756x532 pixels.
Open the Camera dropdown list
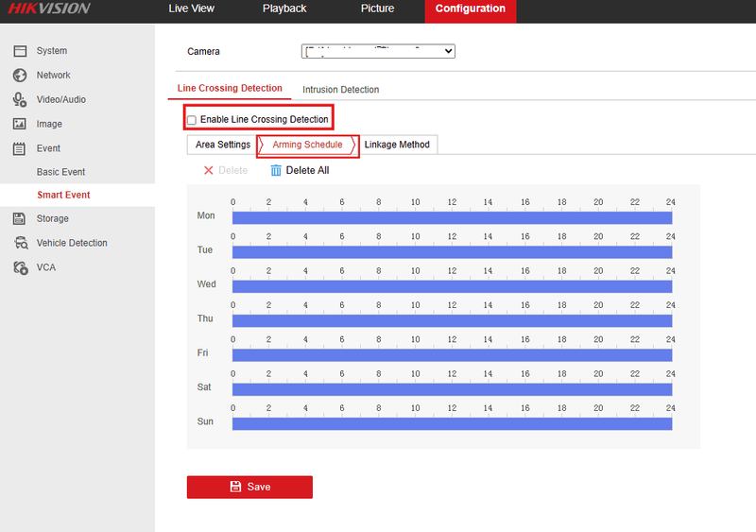coord(378,51)
